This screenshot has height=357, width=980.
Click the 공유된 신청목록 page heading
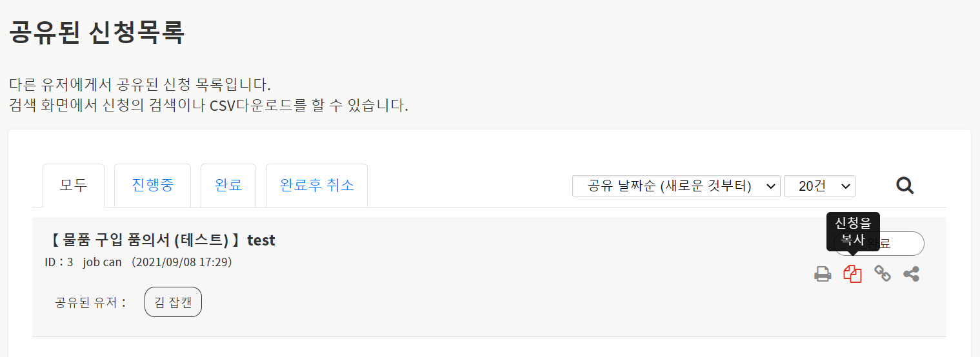pyautogui.click(x=97, y=32)
